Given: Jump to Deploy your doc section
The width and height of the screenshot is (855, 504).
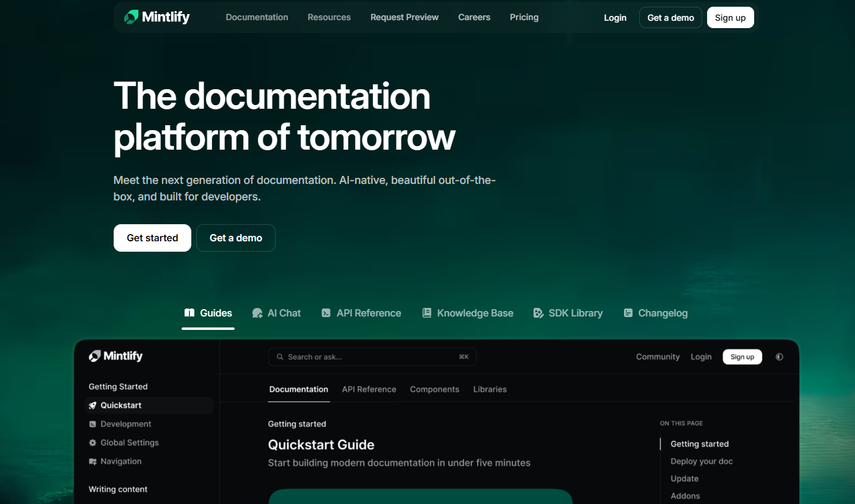Looking at the screenshot, I should click(x=702, y=461).
